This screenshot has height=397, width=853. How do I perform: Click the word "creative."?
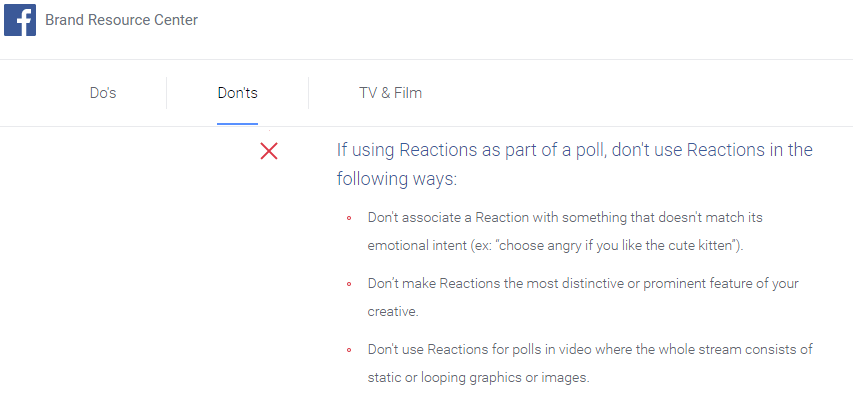(x=393, y=312)
